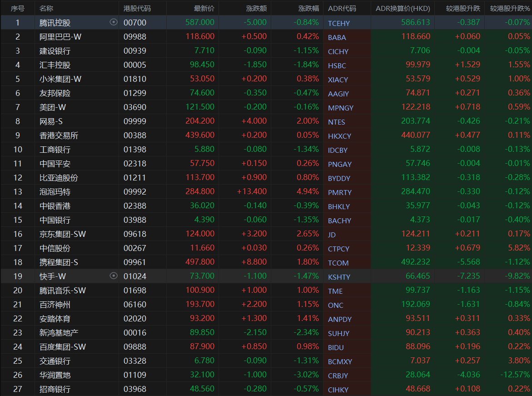Click the 港股代码 column header
The height and width of the screenshot is (396, 532).
pos(137,9)
